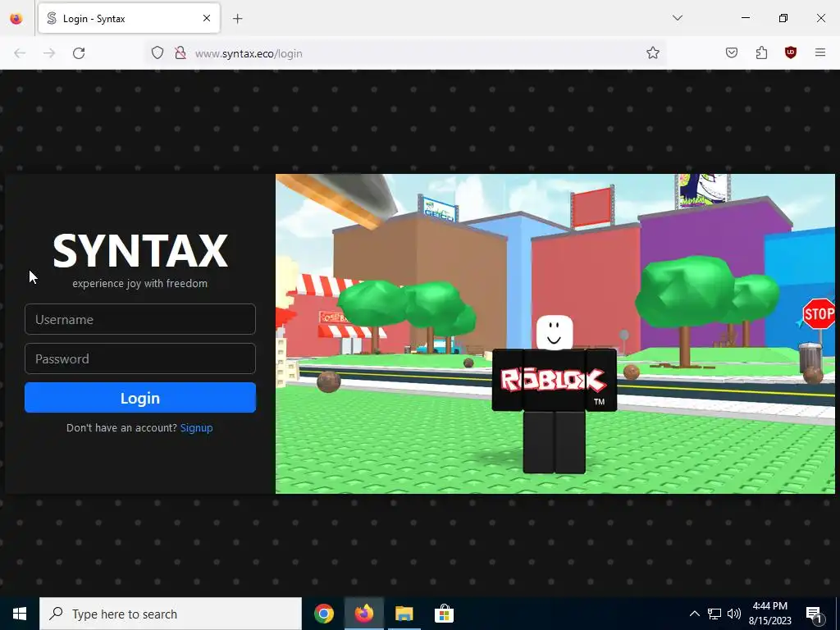Save the page to Pocket
This screenshot has width=840, height=630.
(732, 53)
